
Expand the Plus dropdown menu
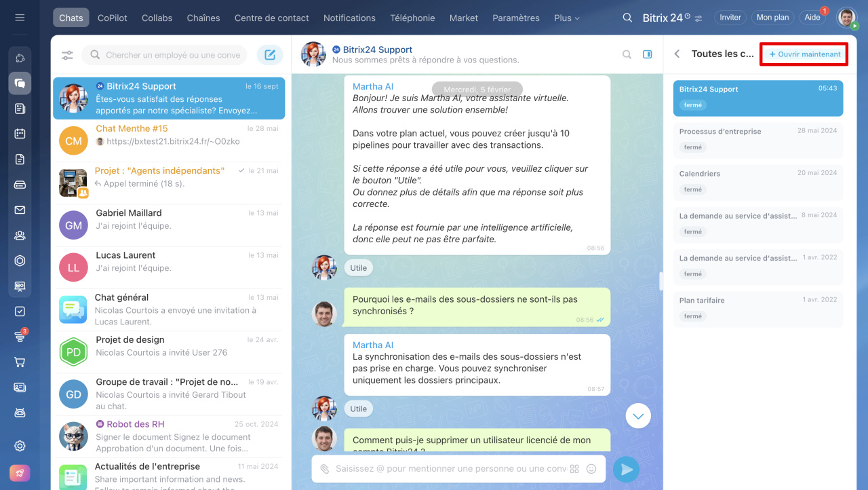coord(567,18)
